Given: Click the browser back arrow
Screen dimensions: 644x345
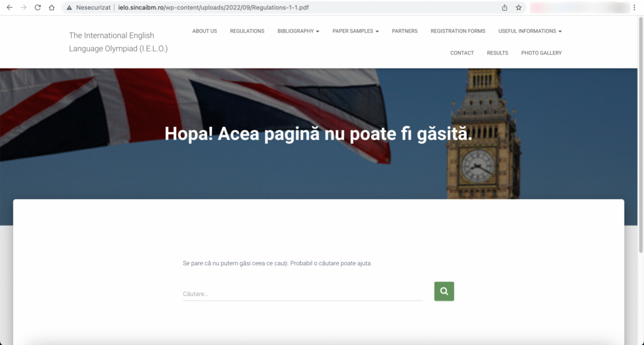Looking at the screenshot, I should (9, 8).
